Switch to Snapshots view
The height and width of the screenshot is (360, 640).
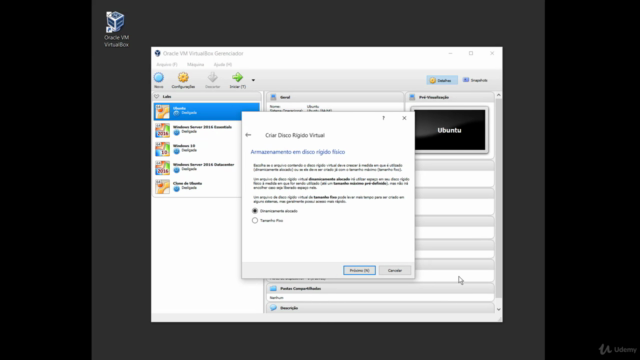(475, 80)
